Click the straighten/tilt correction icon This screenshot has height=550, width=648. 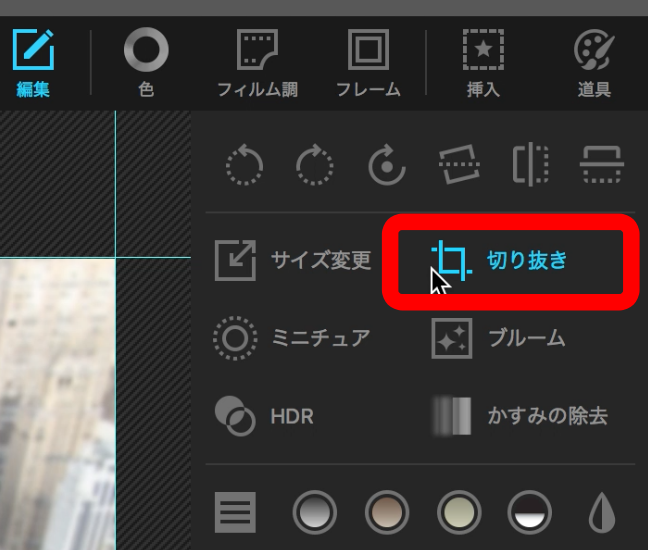tap(459, 164)
